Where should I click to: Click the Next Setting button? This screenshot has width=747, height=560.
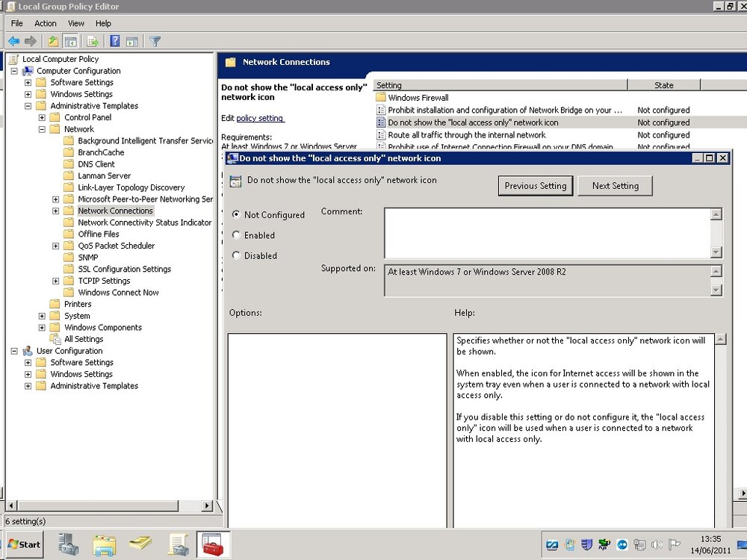[x=615, y=186]
